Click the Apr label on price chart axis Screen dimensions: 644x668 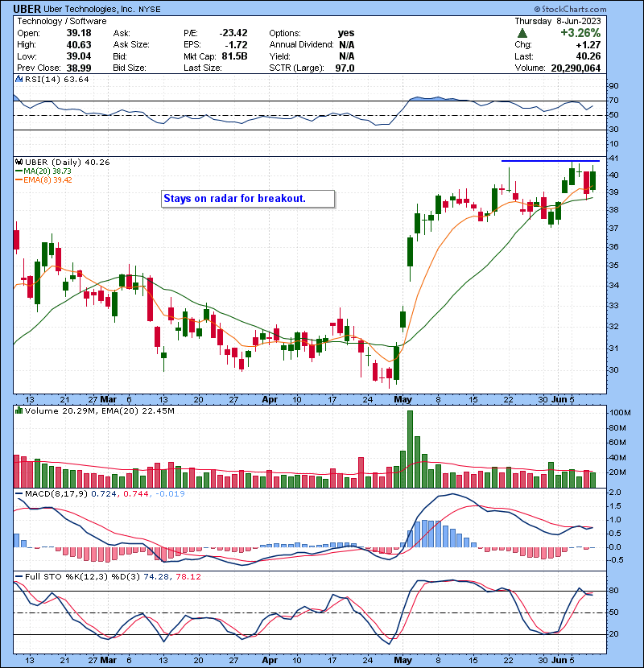coord(270,400)
